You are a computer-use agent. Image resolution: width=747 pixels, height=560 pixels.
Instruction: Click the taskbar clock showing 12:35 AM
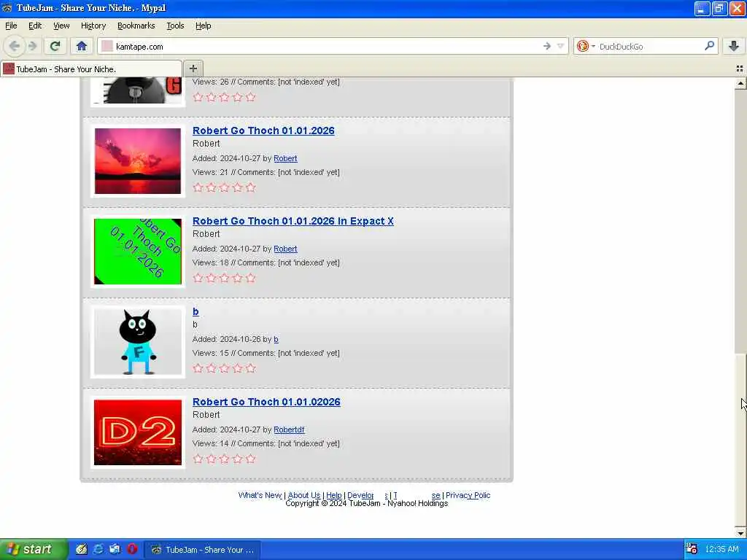[721, 550]
